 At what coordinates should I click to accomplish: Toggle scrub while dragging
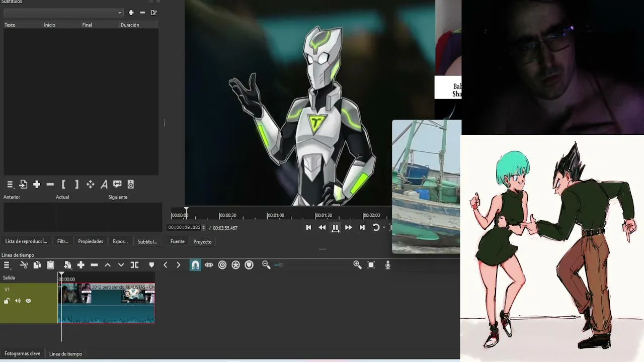point(209,265)
